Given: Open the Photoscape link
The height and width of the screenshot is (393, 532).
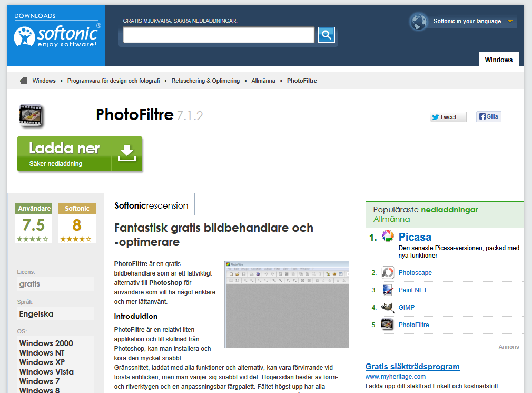Looking at the screenshot, I should 415,273.
